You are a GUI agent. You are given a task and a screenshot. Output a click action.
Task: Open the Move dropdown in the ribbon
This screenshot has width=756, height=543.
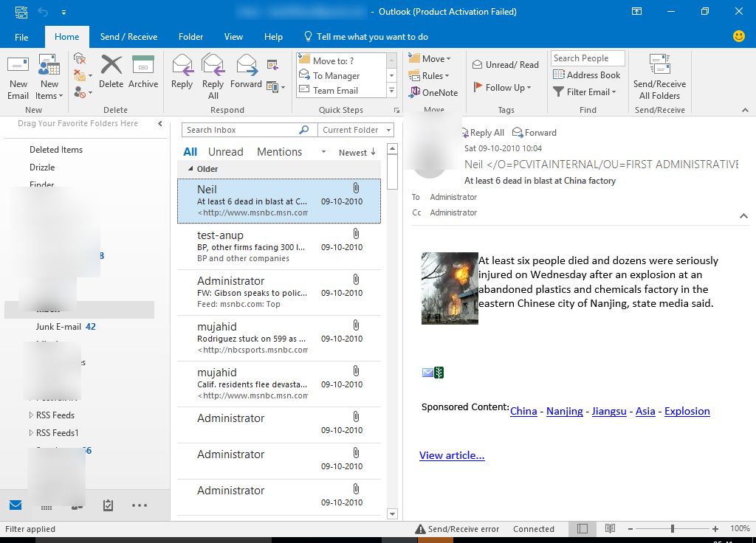pos(429,59)
